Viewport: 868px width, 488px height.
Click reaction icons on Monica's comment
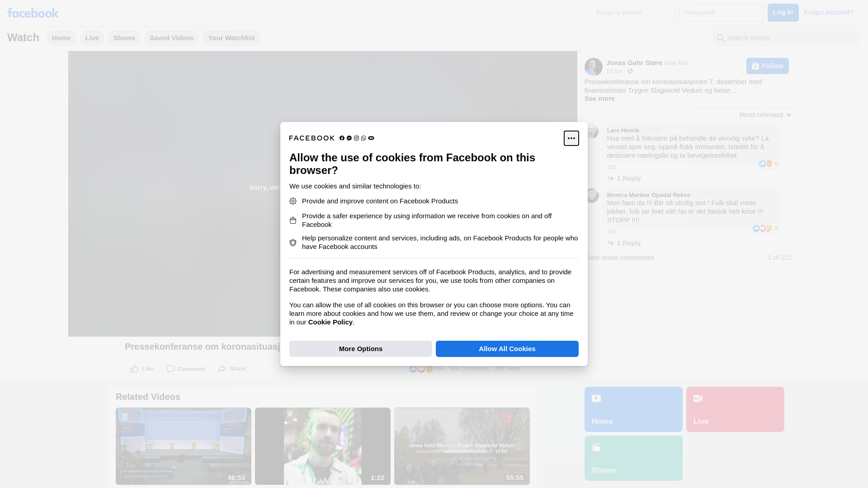(762, 228)
